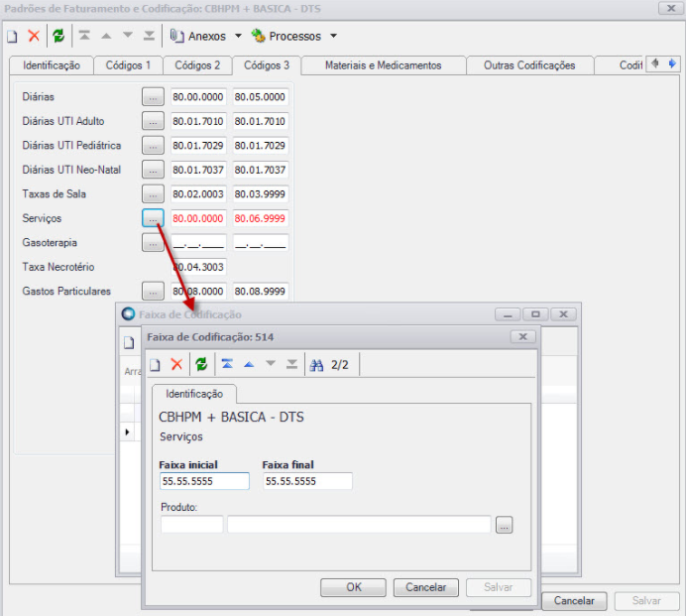
Task: Expand the Anexos dropdown arrow
Action: pyautogui.click(x=238, y=36)
